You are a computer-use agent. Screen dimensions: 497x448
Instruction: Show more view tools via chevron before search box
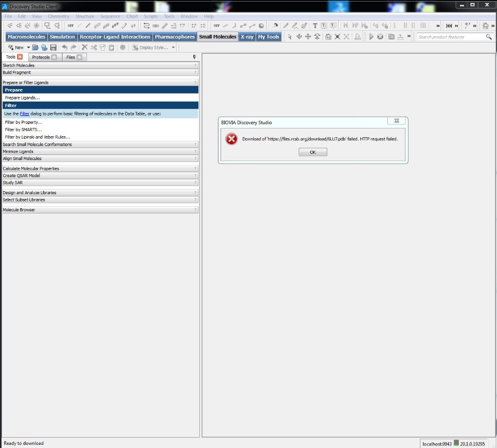pyautogui.click(x=409, y=36)
